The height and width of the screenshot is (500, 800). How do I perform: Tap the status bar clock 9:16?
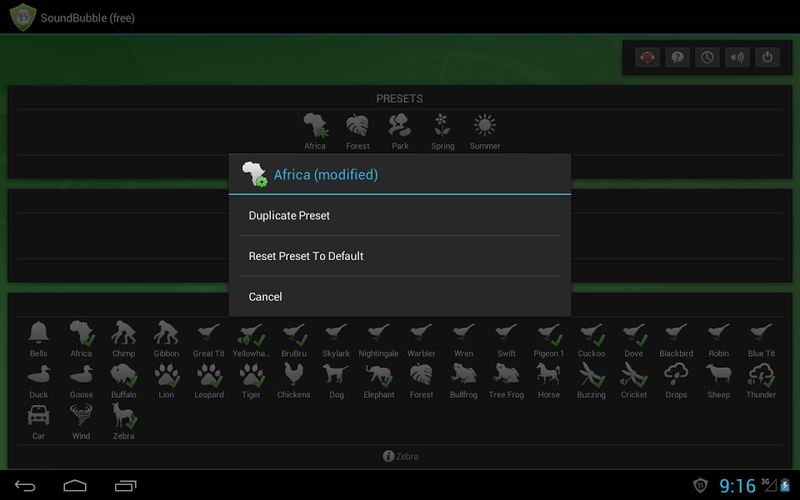click(737, 486)
